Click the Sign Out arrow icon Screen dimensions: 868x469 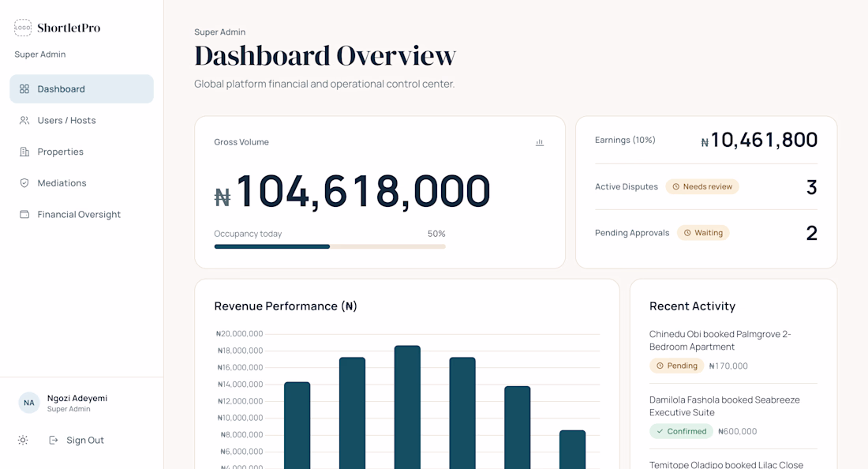point(54,441)
